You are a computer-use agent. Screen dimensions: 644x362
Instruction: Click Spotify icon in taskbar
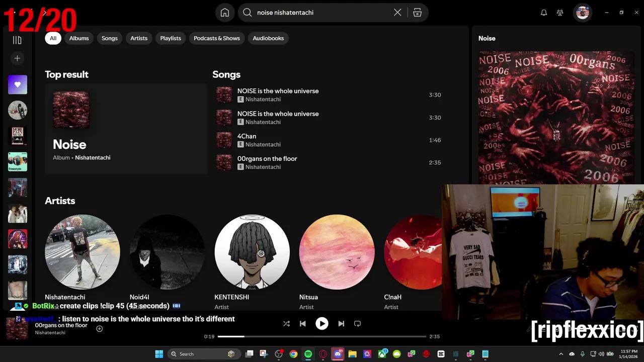coord(308,354)
